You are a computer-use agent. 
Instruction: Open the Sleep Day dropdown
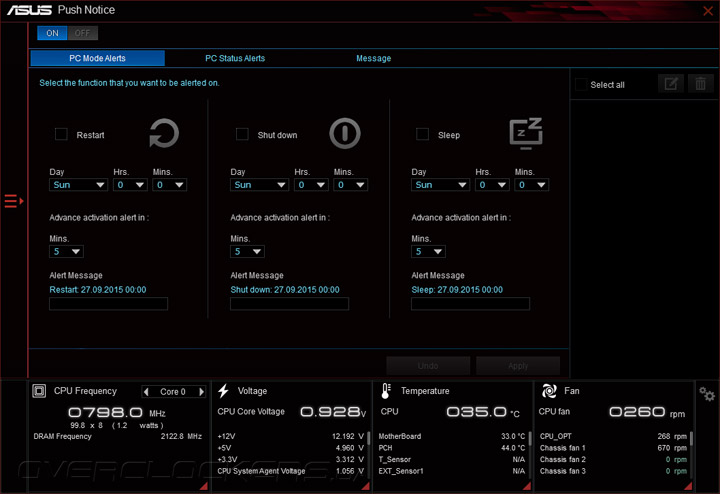[440, 185]
